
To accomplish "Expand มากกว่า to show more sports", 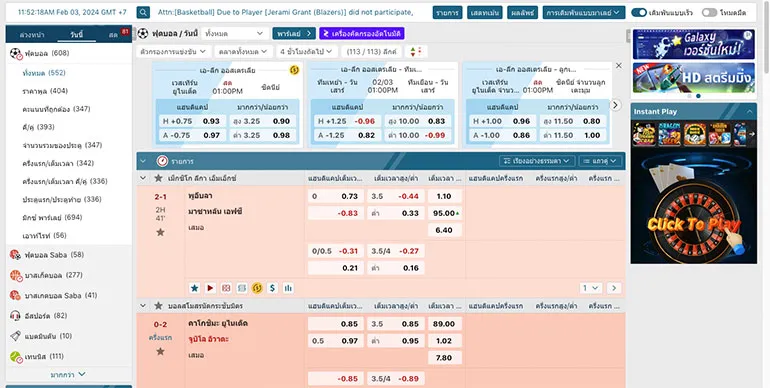I will (x=68, y=375).
